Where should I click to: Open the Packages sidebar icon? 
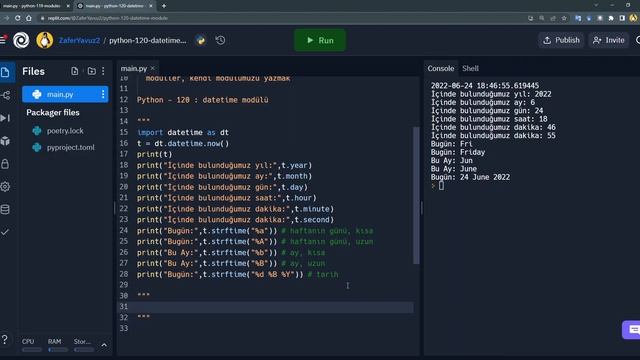[6, 141]
